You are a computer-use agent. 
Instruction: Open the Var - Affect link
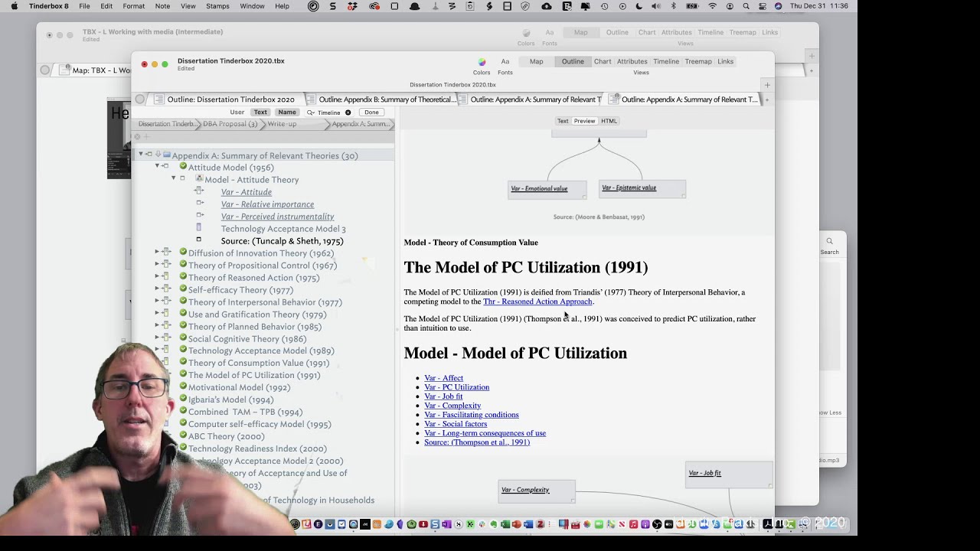click(443, 378)
